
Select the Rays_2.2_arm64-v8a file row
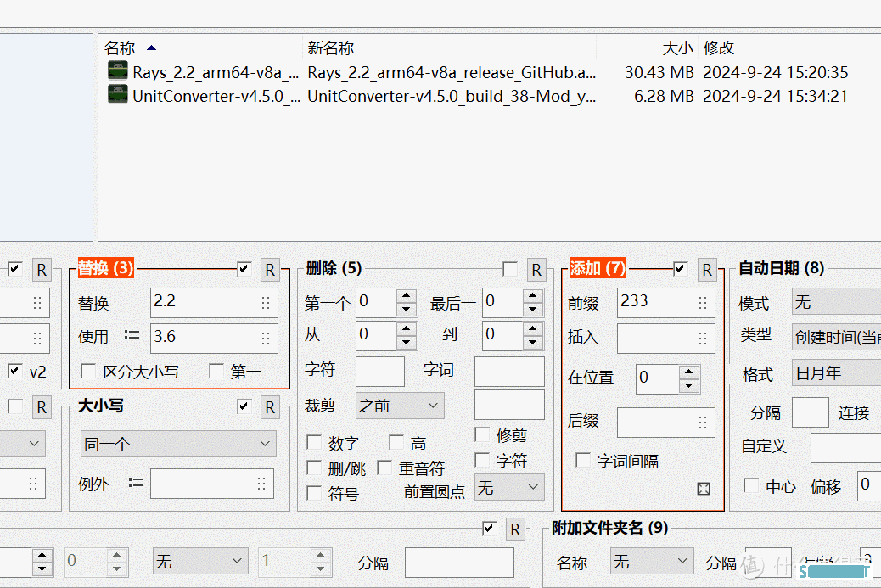pos(478,72)
